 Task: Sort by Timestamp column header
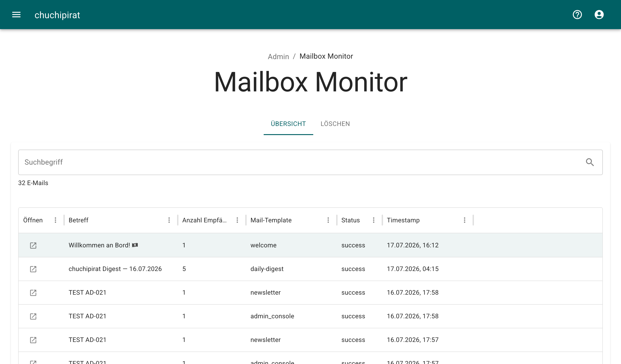[x=403, y=220]
